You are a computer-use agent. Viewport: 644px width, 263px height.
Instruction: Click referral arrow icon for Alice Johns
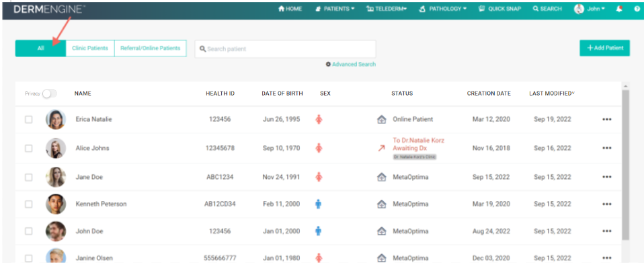click(x=382, y=149)
